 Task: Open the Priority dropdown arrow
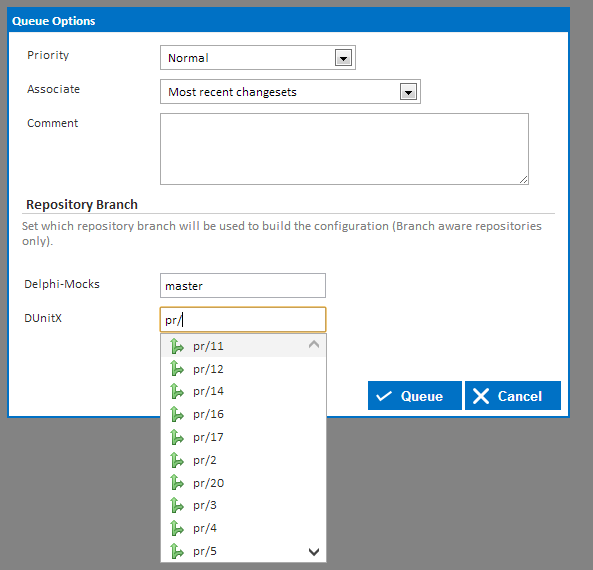coord(343,58)
